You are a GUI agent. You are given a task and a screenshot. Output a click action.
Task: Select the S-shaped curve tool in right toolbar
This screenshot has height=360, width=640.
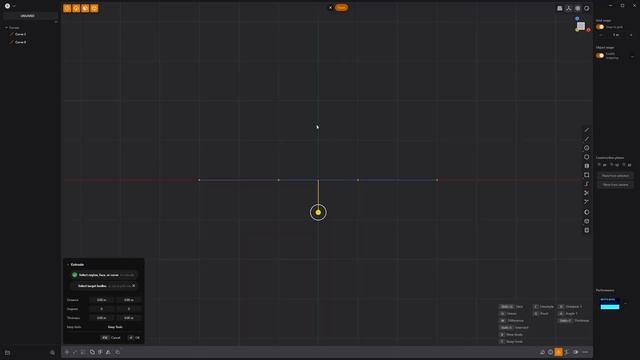coord(587,184)
